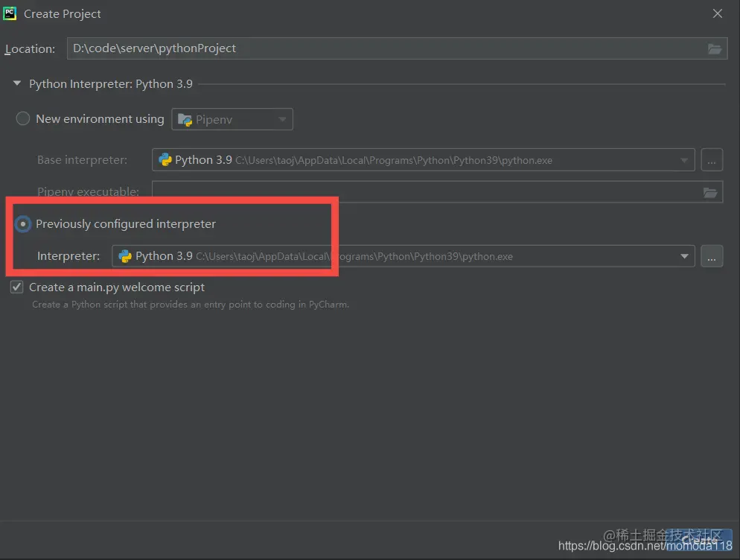Click the Create button
740x560 pixels.
tap(699, 540)
